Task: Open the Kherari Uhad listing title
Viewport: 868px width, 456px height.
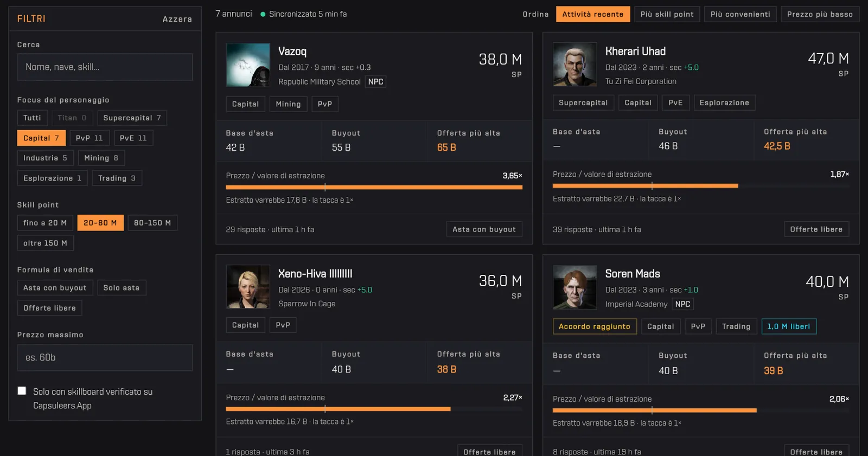Action: 635,52
